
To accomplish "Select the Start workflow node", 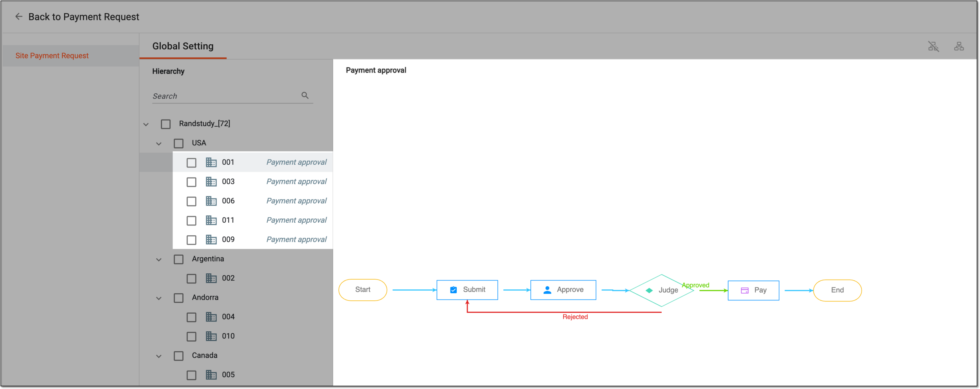I will 363,290.
